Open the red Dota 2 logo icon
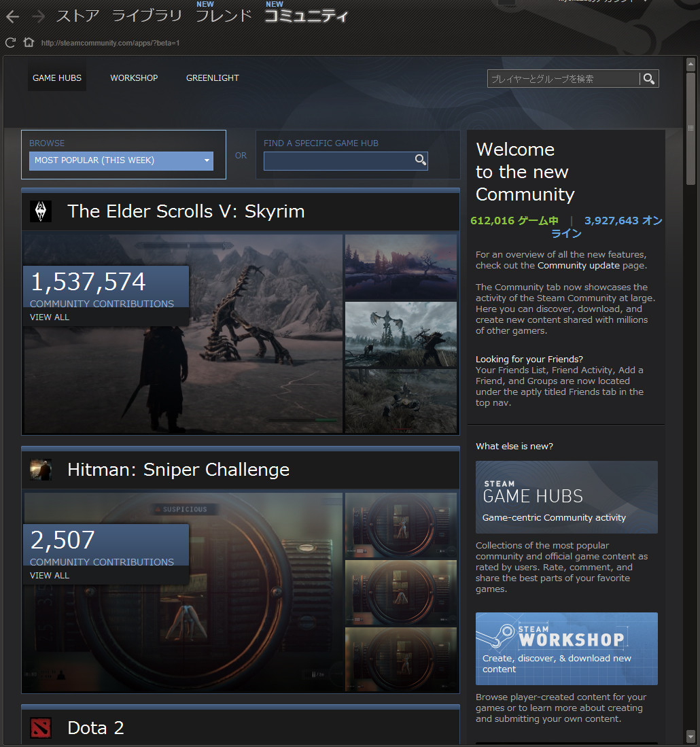The image size is (700, 747). 41,728
